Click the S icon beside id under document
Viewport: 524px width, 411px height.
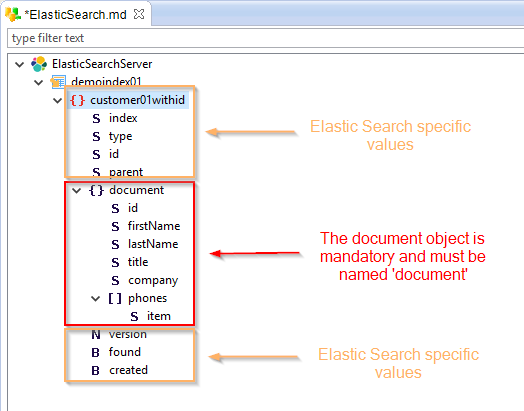(x=115, y=209)
